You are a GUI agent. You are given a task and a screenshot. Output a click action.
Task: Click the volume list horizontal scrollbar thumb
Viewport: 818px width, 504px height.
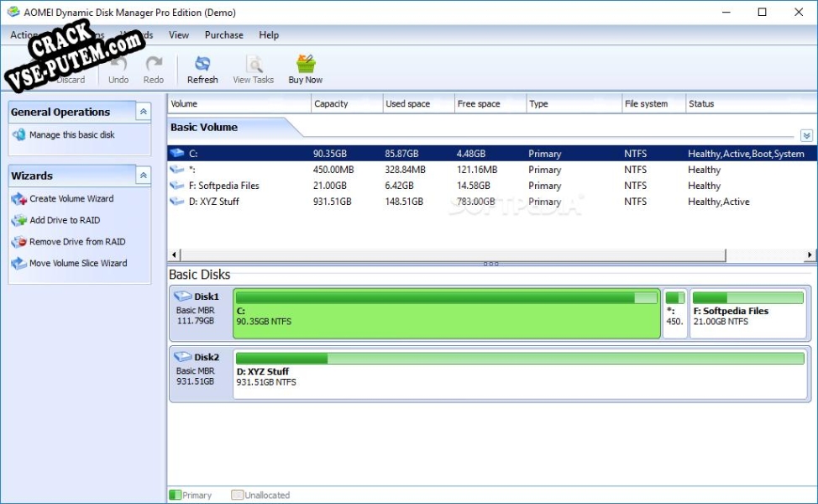click(x=453, y=255)
